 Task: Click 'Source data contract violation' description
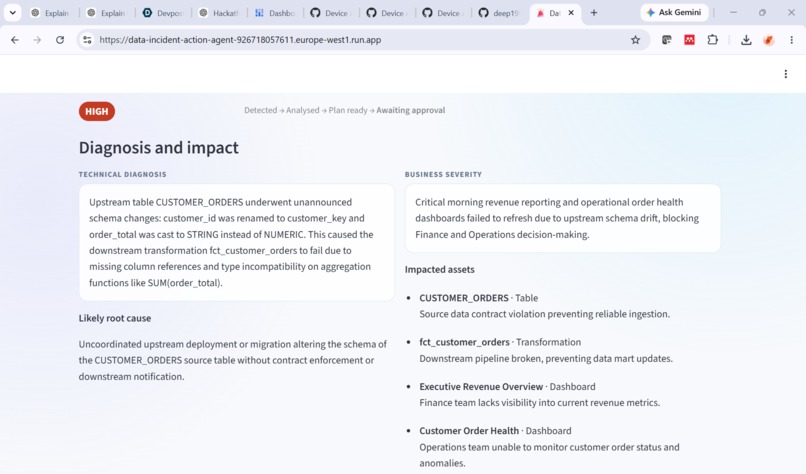click(544, 314)
